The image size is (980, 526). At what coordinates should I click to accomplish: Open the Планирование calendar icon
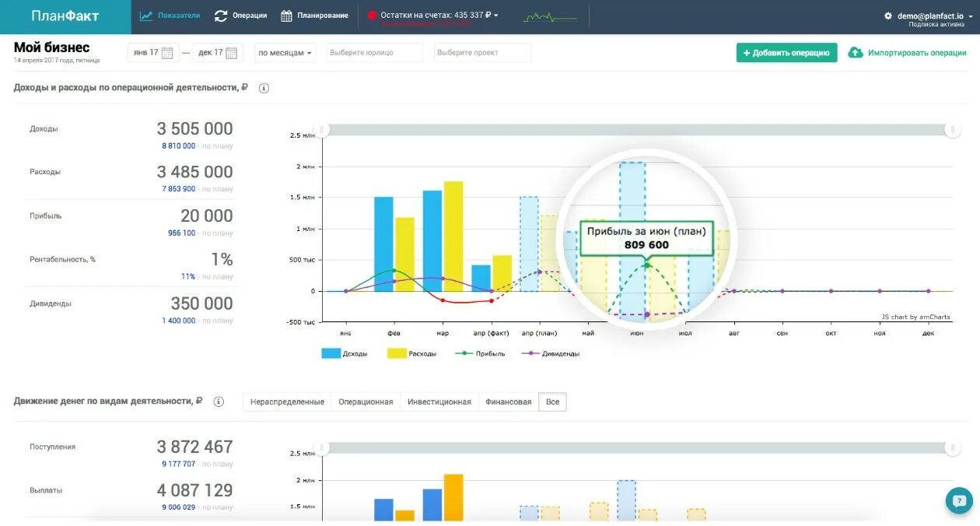[285, 15]
